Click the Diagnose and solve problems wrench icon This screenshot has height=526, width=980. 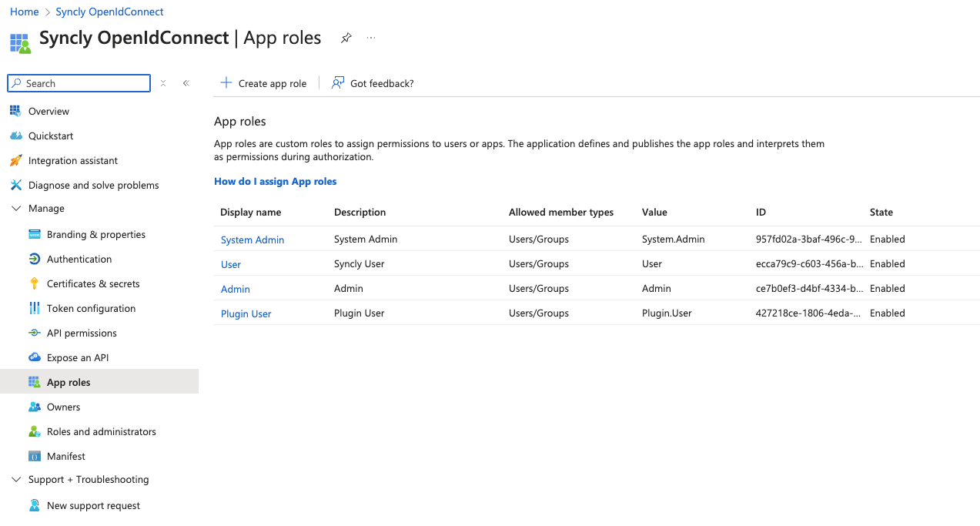coord(15,185)
